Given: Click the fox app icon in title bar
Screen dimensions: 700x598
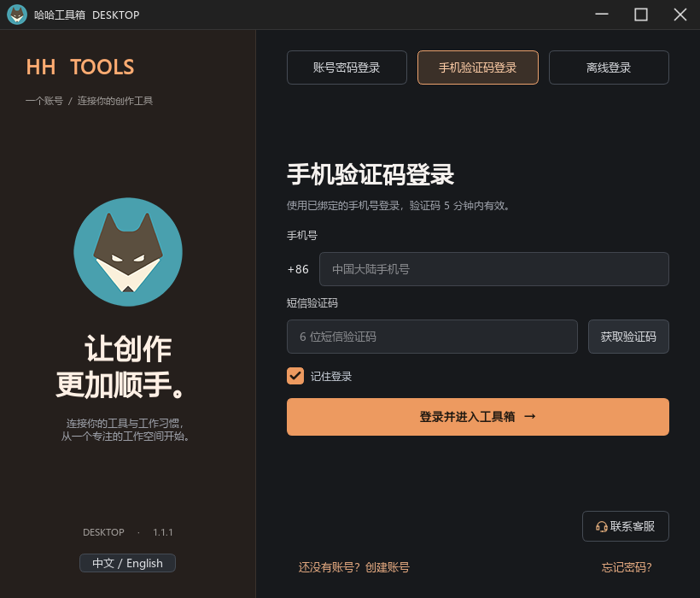Looking at the screenshot, I should [x=17, y=15].
